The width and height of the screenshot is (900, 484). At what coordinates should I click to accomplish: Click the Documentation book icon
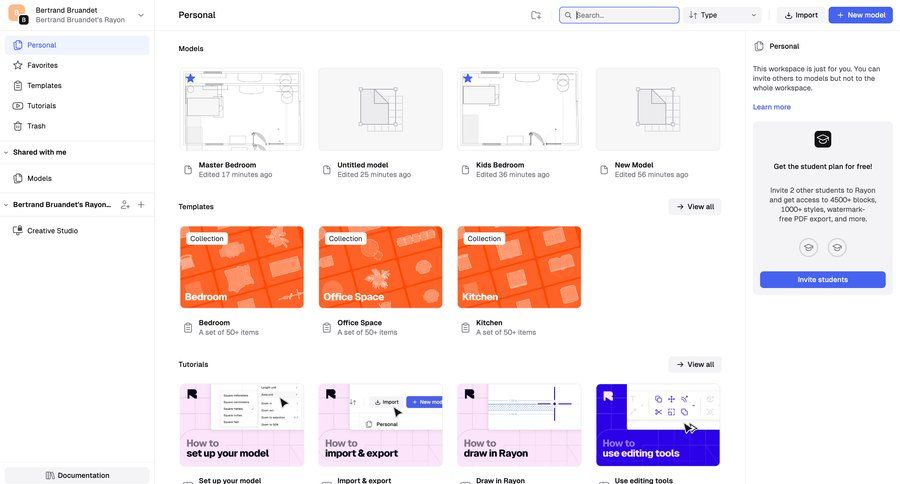coord(50,475)
